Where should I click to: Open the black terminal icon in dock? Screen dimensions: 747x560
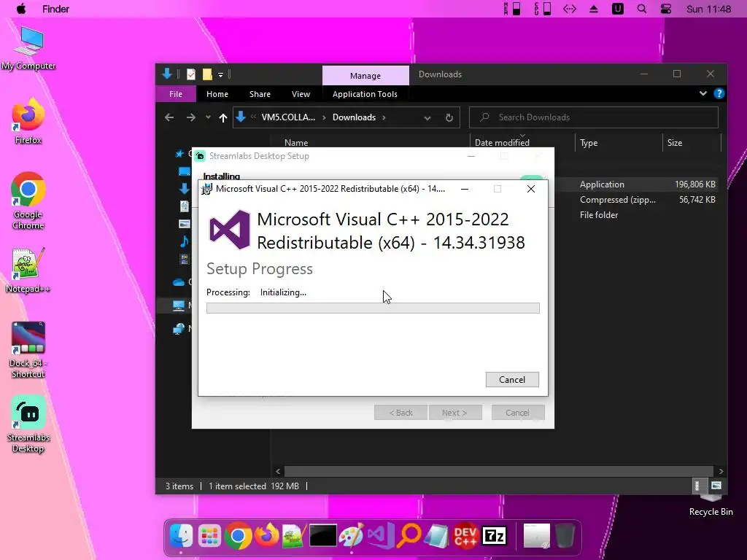point(323,536)
